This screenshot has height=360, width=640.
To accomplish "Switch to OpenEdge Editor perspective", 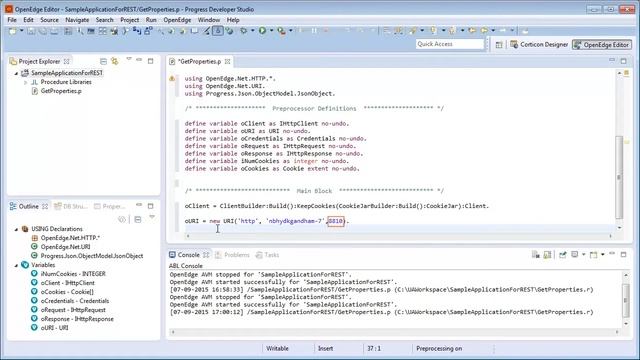I will click(x=602, y=45).
